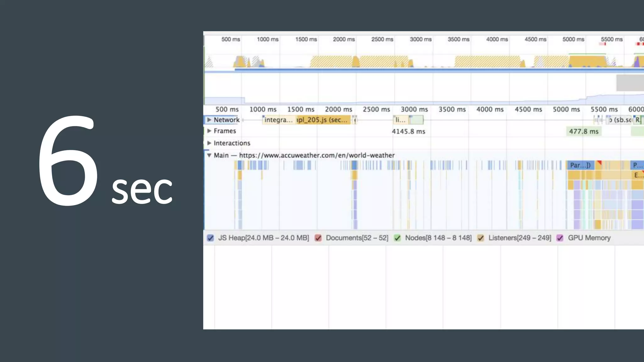
Task: Collapse the Main thread track
Action: point(209,155)
